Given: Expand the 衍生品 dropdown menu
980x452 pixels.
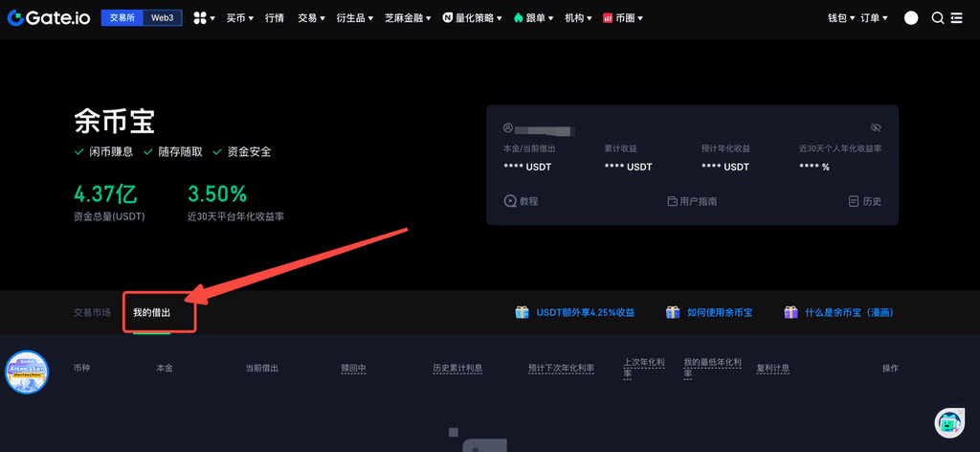Looking at the screenshot, I should [355, 18].
